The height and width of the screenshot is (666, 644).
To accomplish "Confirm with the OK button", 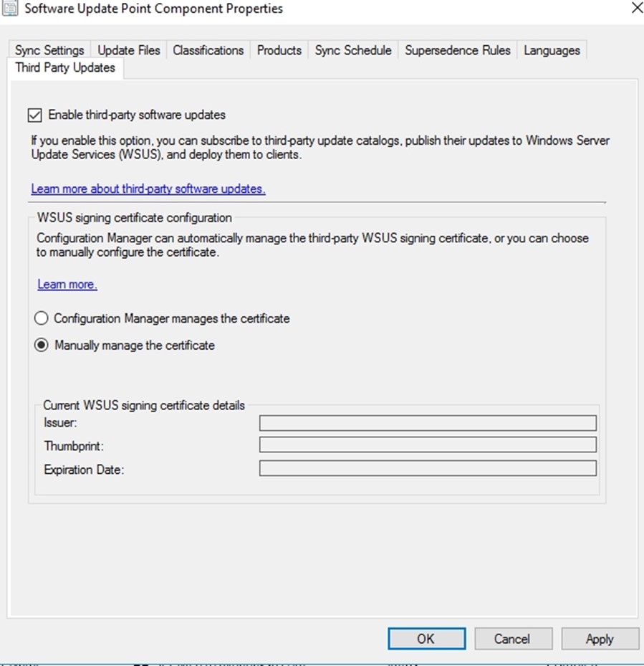I will [x=427, y=638].
